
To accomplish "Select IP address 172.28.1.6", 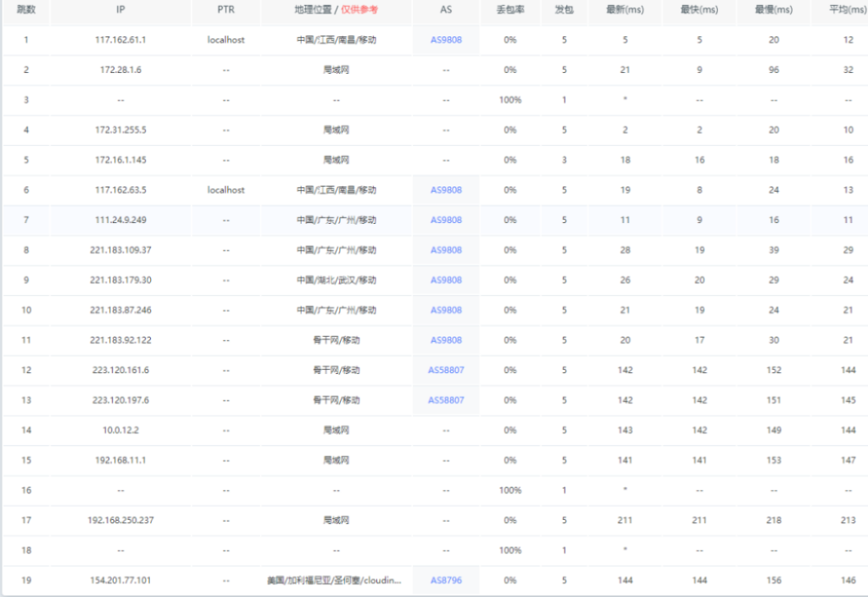I will (x=120, y=70).
